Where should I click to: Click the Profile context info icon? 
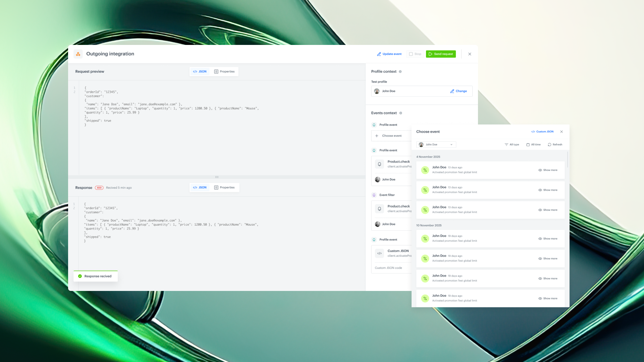[x=400, y=72]
